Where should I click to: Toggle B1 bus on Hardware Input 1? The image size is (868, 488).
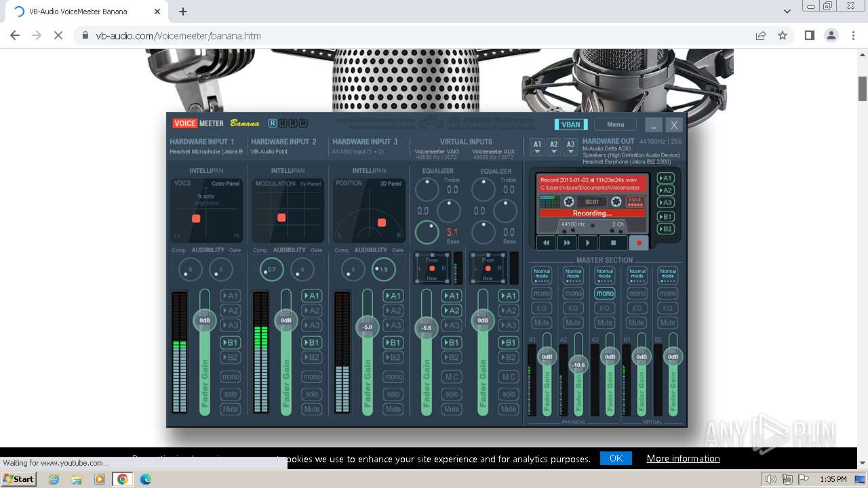click(x=231, y=342)
